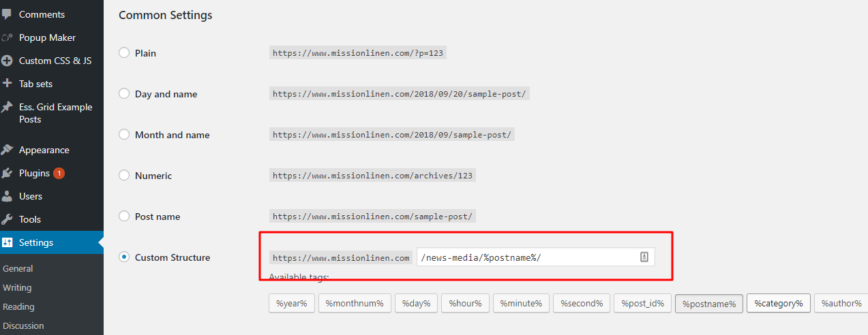Open Popup Maker via its gear icon

[7, 37]
